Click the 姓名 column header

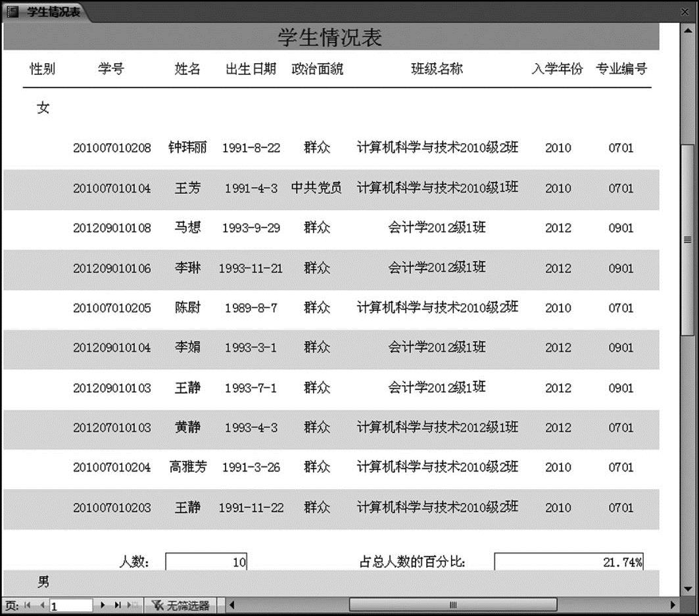187,68
